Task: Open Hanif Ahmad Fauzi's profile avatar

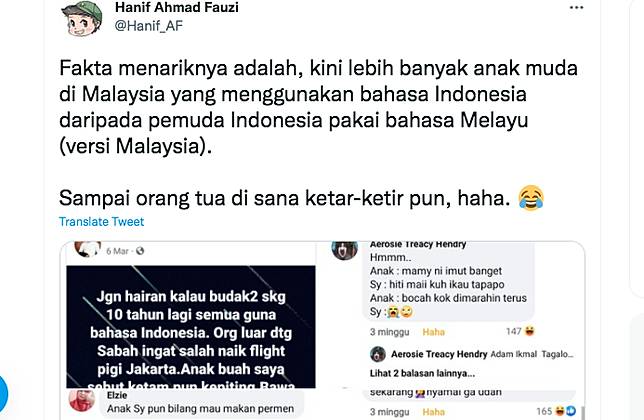Action: pos(83,17)
